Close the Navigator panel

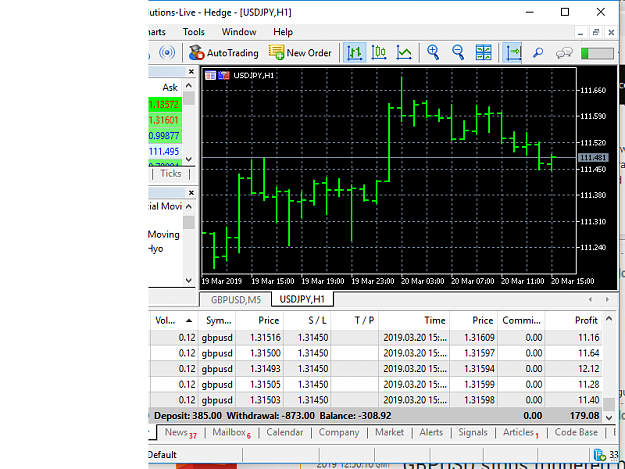click(x=191, y=193)
